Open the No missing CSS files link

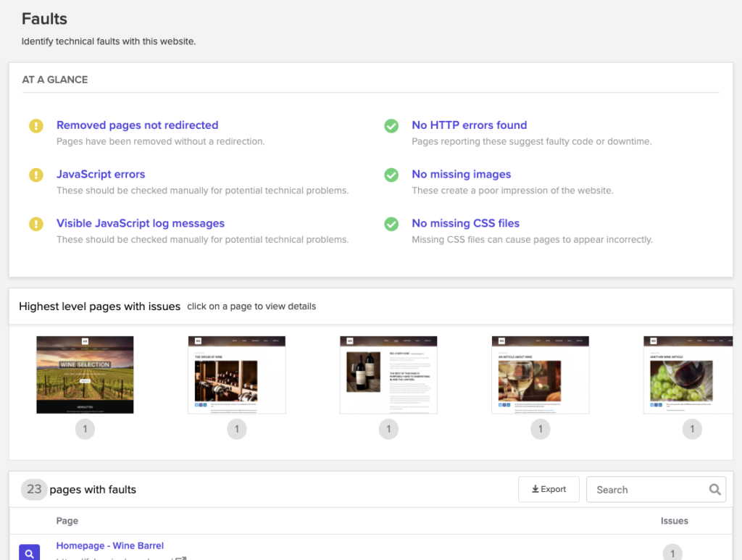(x=466, y=223)
